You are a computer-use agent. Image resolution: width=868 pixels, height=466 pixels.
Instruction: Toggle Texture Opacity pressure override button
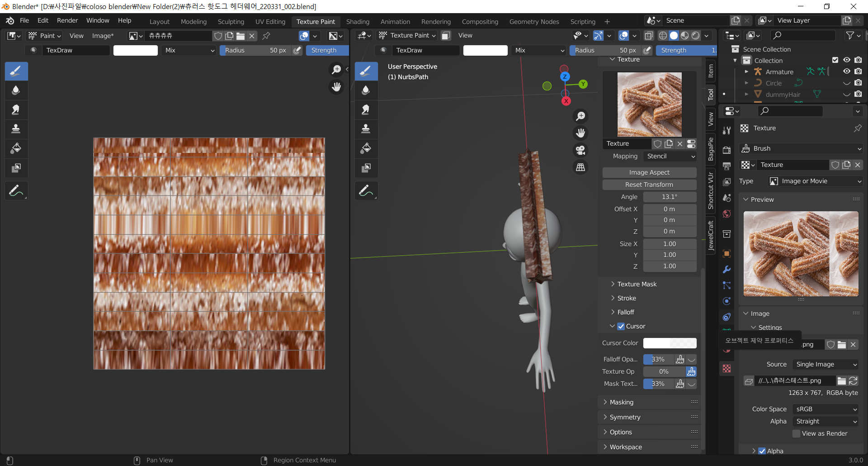click(x=691, y=371)
